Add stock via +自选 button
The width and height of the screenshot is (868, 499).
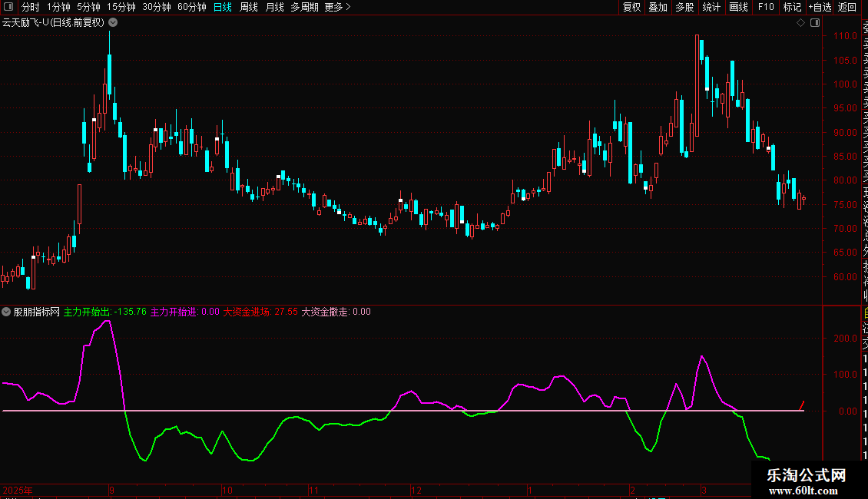(820, 7)
